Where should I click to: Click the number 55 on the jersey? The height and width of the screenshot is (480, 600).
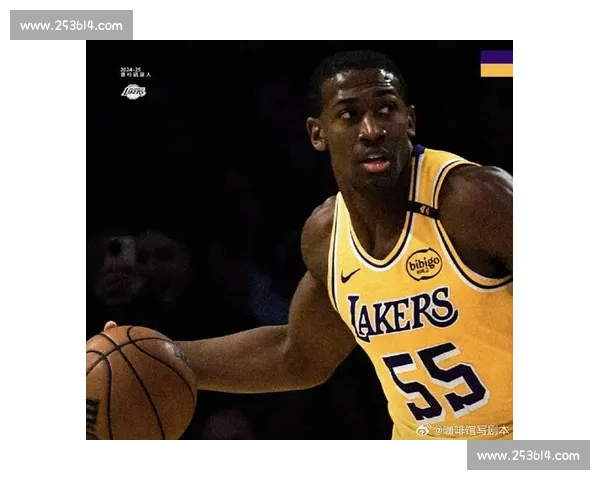434,380
